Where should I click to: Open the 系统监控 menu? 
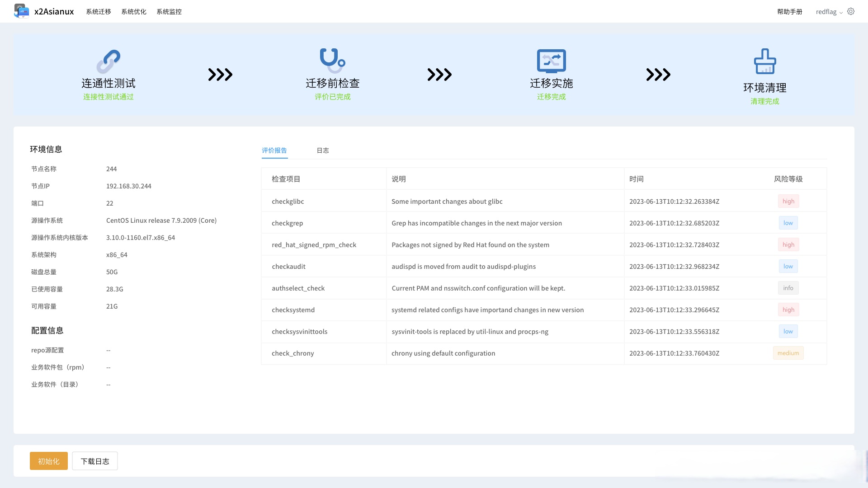coord(169,11)
